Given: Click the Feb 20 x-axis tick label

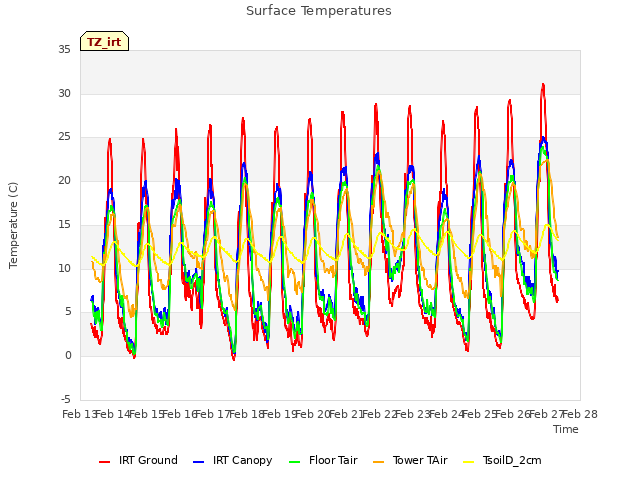Looking at the screenshot, I should (x=312, y=414).
